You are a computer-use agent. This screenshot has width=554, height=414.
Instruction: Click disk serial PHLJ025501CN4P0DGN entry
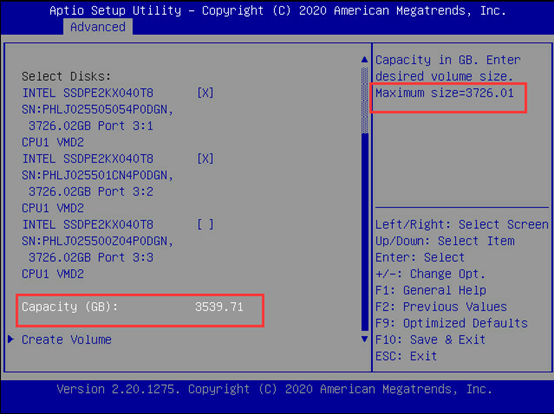point(98,175)
